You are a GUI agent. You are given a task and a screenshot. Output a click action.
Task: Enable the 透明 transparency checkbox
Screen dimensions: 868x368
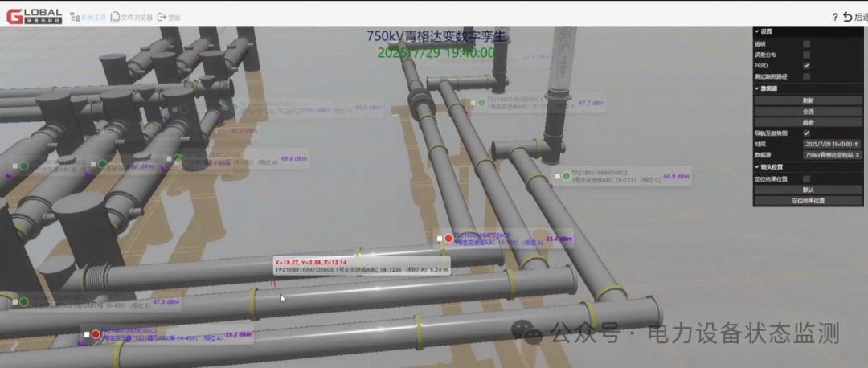807,43
